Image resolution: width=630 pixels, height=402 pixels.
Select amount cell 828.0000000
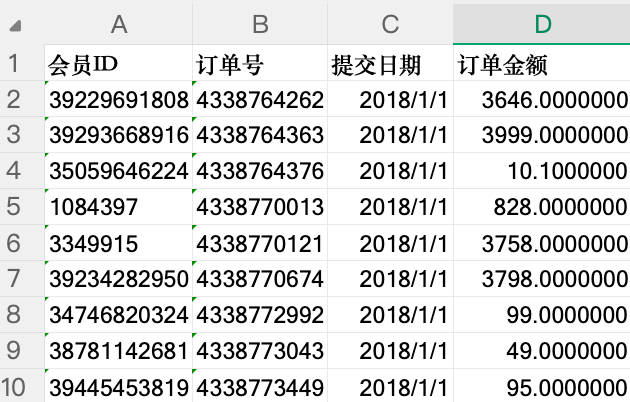pos(542,206)
